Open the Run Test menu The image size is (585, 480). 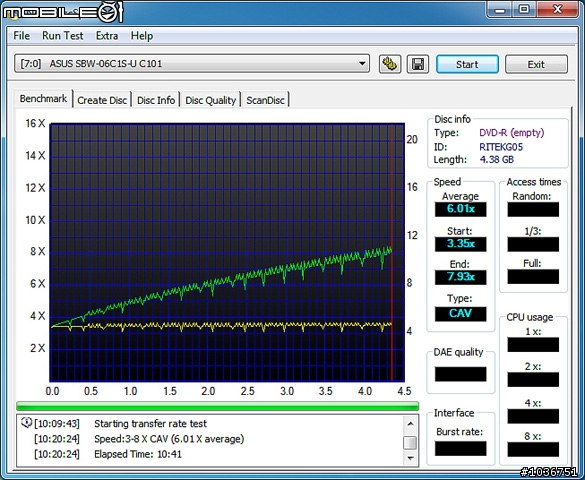pos(62,36)
